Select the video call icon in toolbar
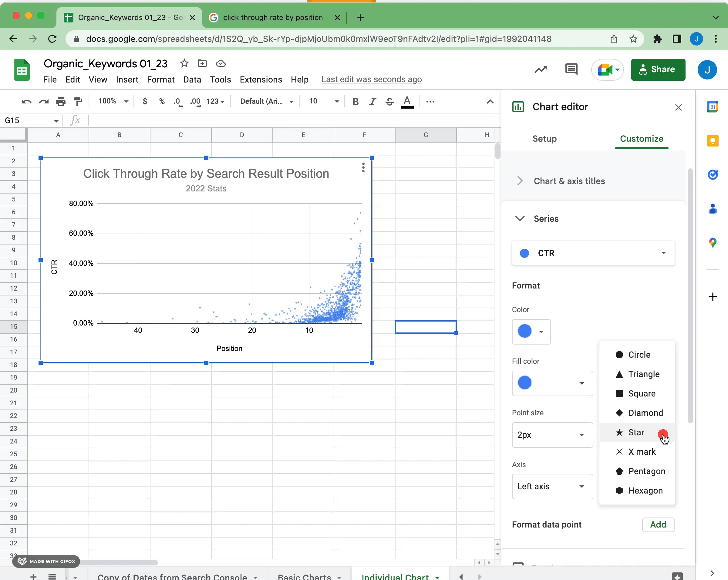Viewport: 728px width, 580px height. (607, 69)
